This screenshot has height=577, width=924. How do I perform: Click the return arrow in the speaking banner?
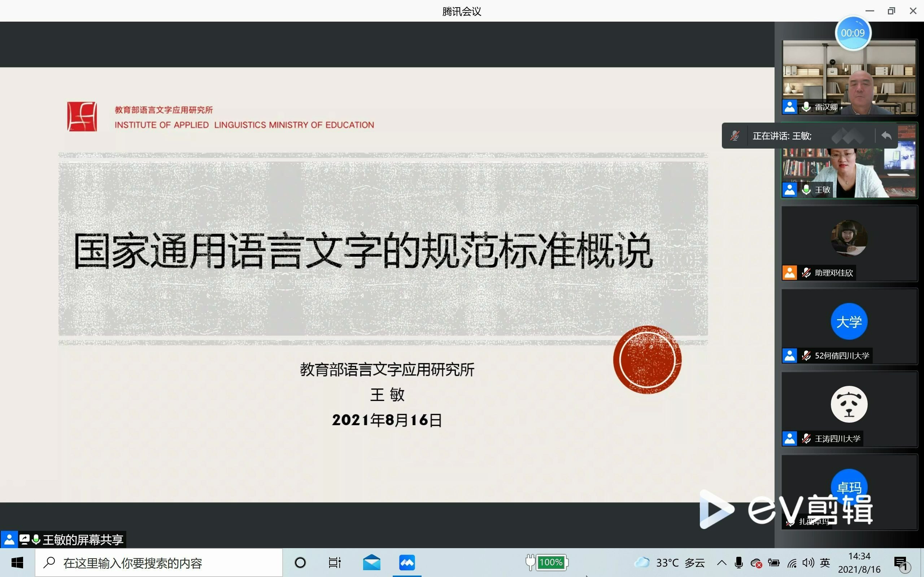886,136
